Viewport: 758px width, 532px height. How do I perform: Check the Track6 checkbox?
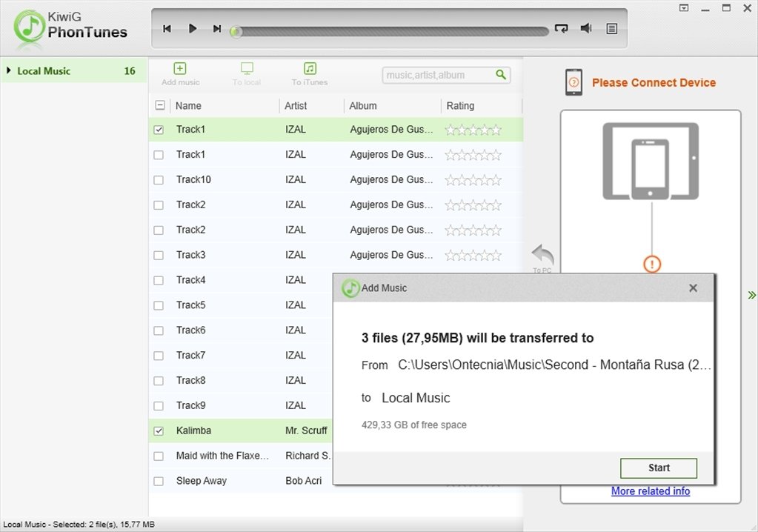(159, 330)
